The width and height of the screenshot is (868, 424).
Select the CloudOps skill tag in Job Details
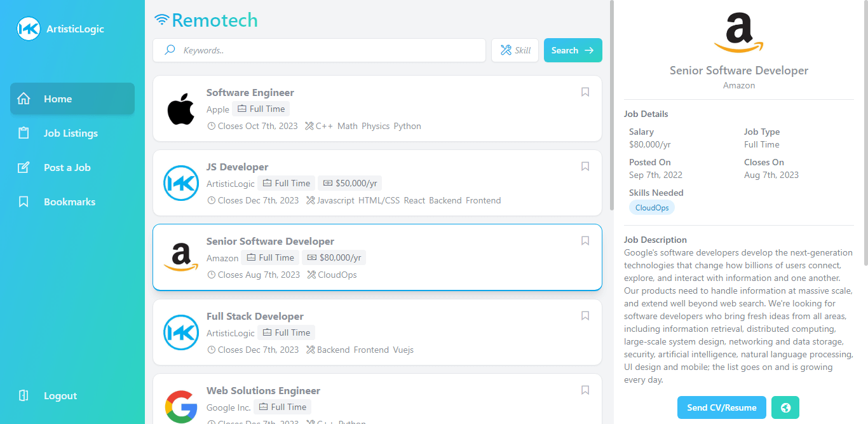651,207
